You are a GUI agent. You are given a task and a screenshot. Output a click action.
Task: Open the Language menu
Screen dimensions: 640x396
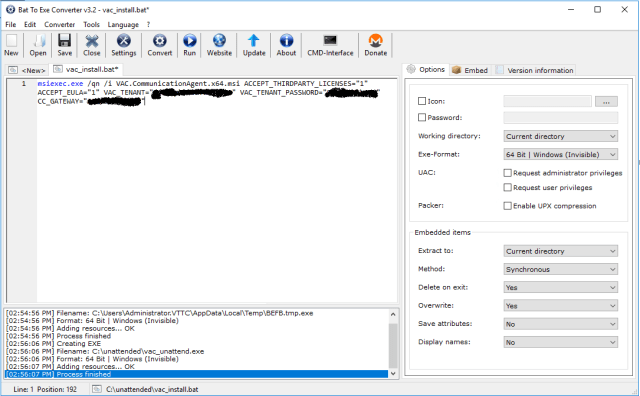tap(123, 24)
